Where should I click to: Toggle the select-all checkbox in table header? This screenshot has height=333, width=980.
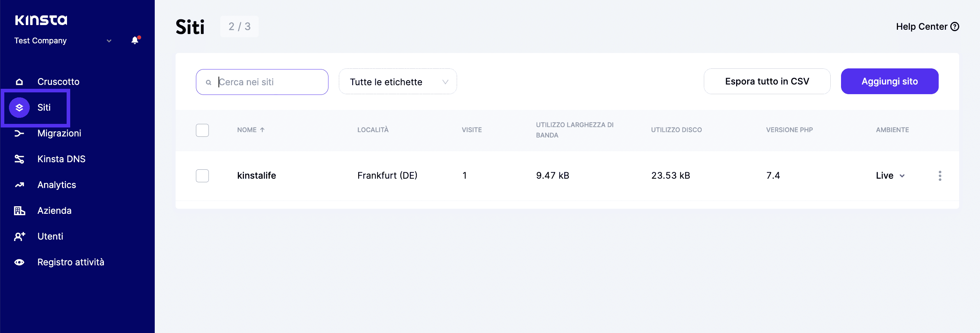pyautogui.click(x=202, y=130)
